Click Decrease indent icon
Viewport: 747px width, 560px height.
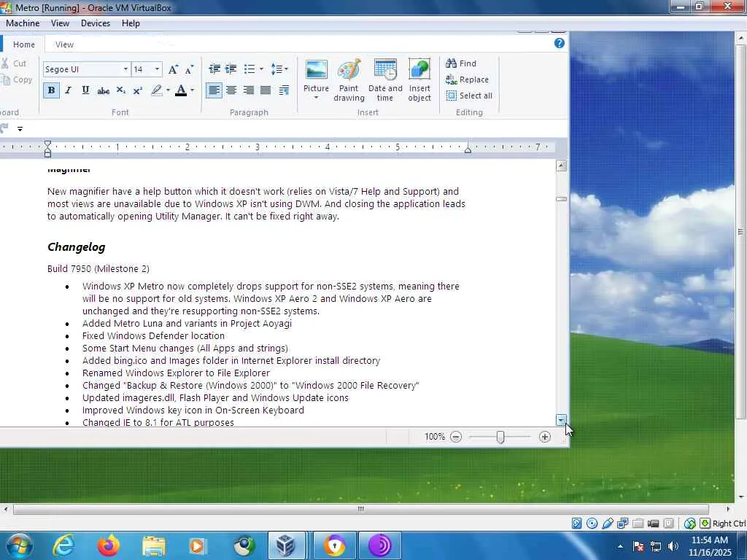[214, 69]
